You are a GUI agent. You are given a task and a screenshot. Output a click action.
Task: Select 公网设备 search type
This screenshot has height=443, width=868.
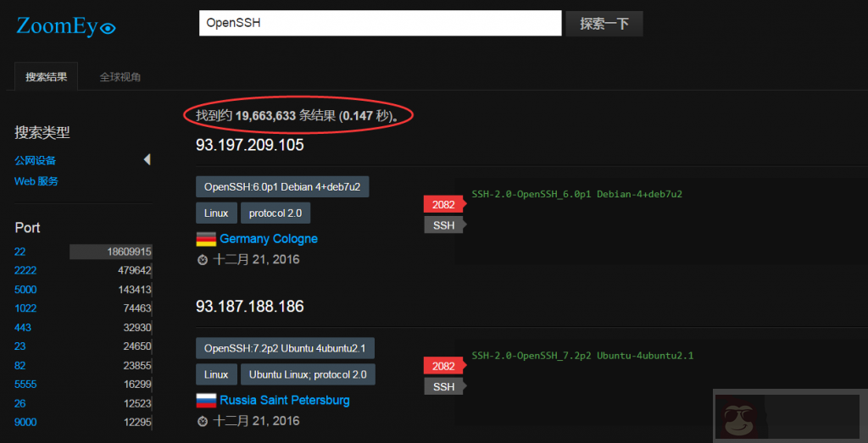click(36, 160)
